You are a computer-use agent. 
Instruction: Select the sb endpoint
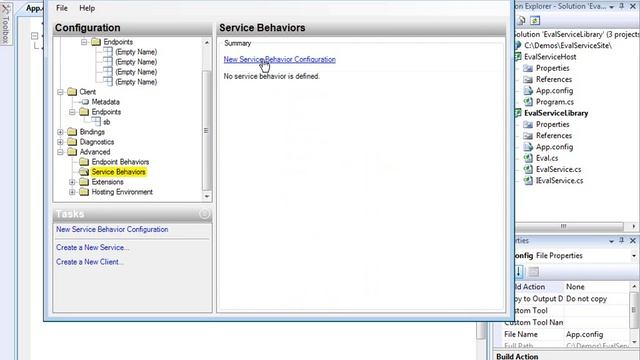pyautogui.click(x=107, y=122)
